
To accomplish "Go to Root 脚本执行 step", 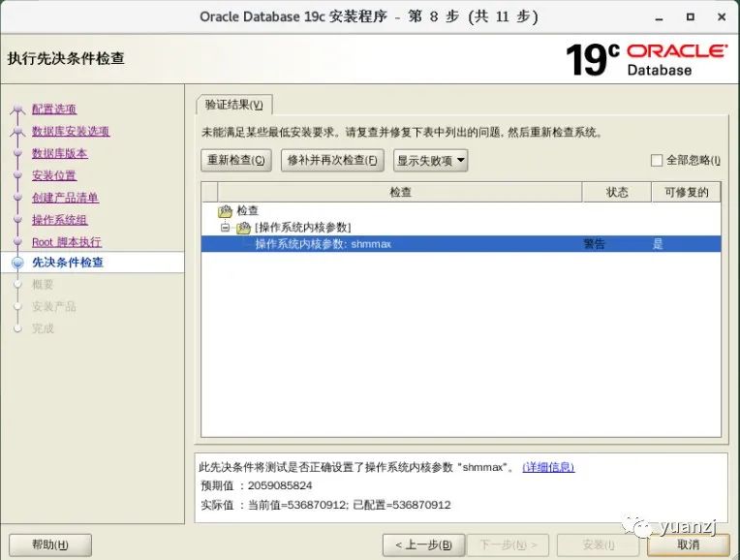I will point(67,242).
